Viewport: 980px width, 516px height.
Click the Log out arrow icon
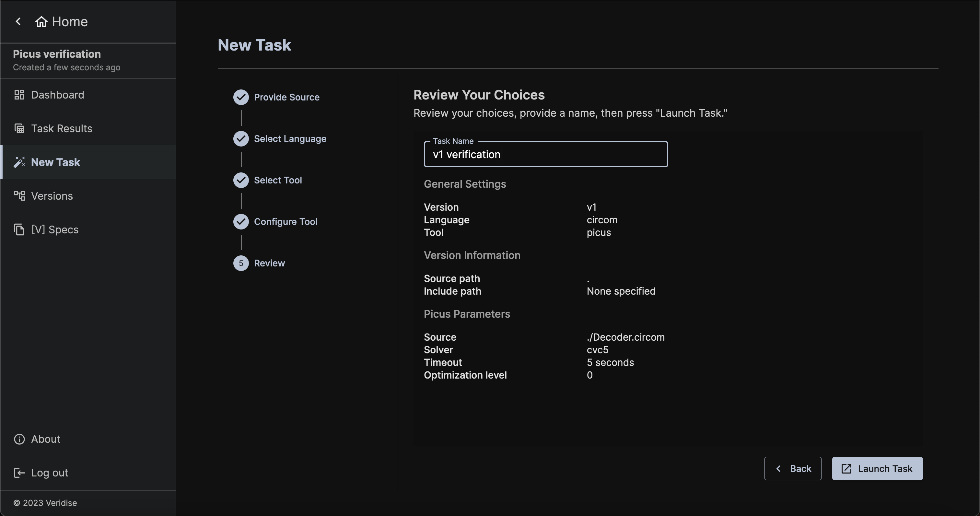(x=19, y=473)
